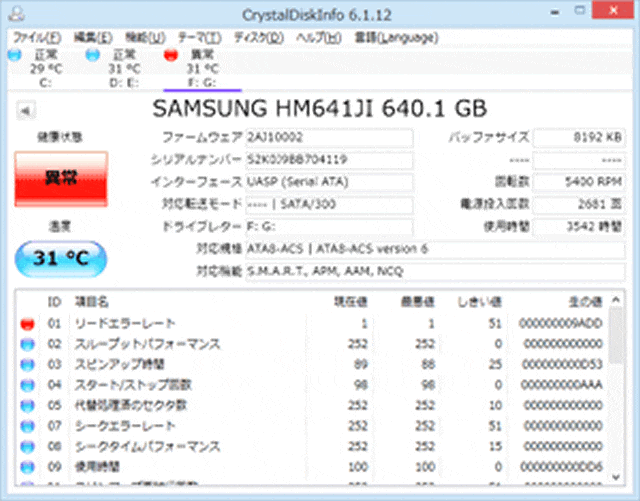
Task: Open the ディスク(D) menu
Action: [259, 38]
